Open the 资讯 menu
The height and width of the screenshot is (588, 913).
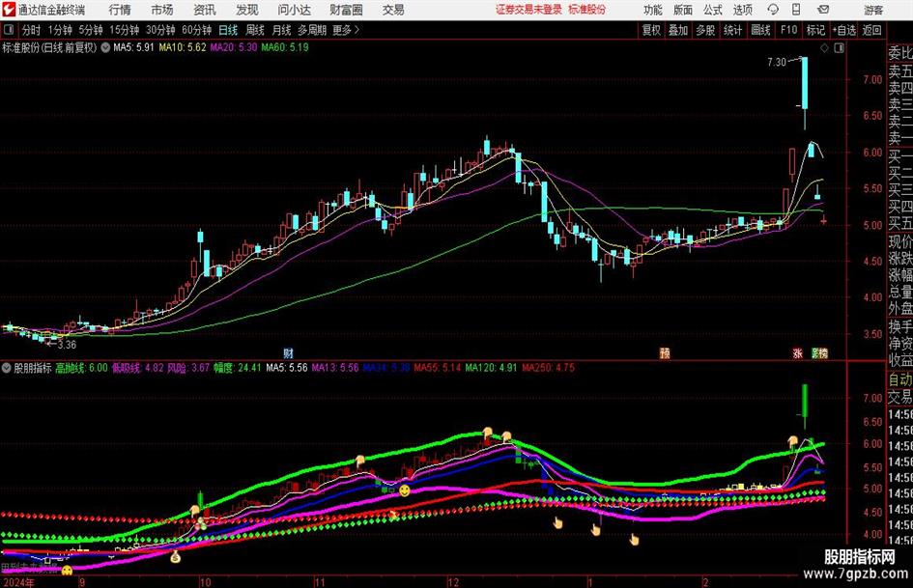coord(205,10)
